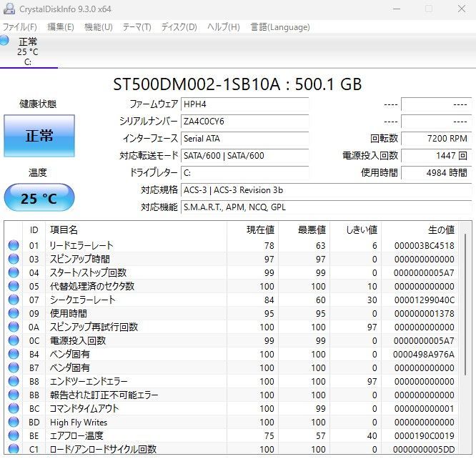Open the ディスク(D) menu
Viewport: 476px width, 459px height.
(x=179, y=27)
